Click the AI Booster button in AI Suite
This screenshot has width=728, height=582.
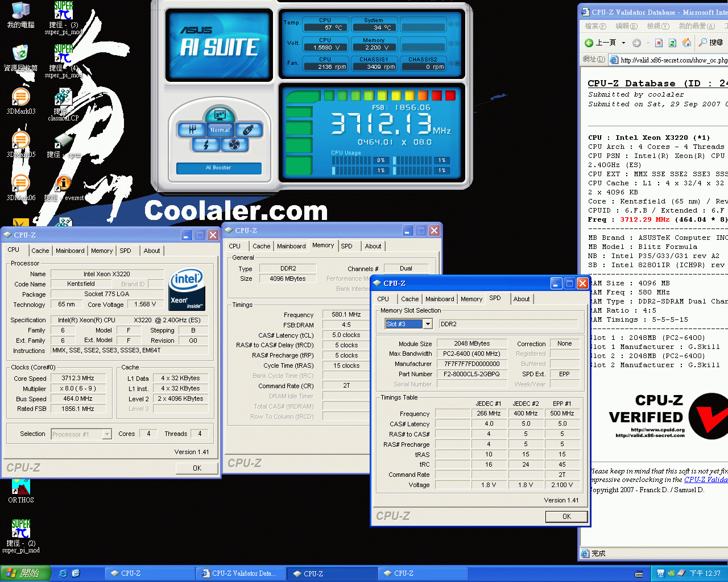(219, 168)
